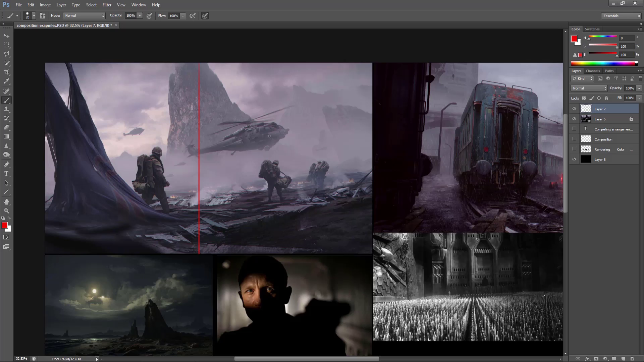The image size is (644, 362).
Task: Click the Hue slider in Color panel
Action: (x=603, y=37)
